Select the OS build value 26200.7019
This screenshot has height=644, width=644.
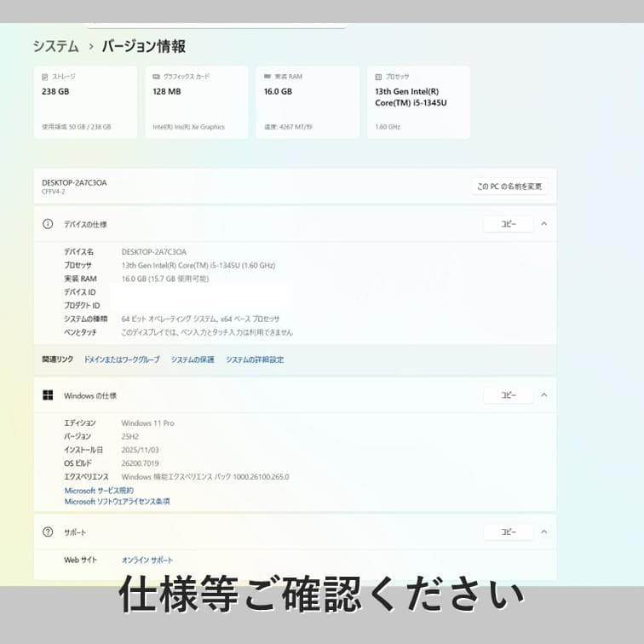[x=140, y=463]
